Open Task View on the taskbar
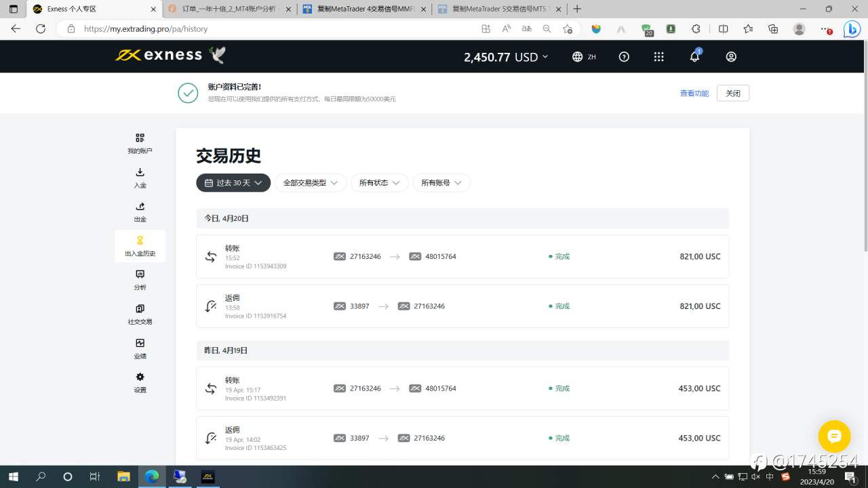The height and width of the screenshot is (488, 868). [x=95, y=476]
